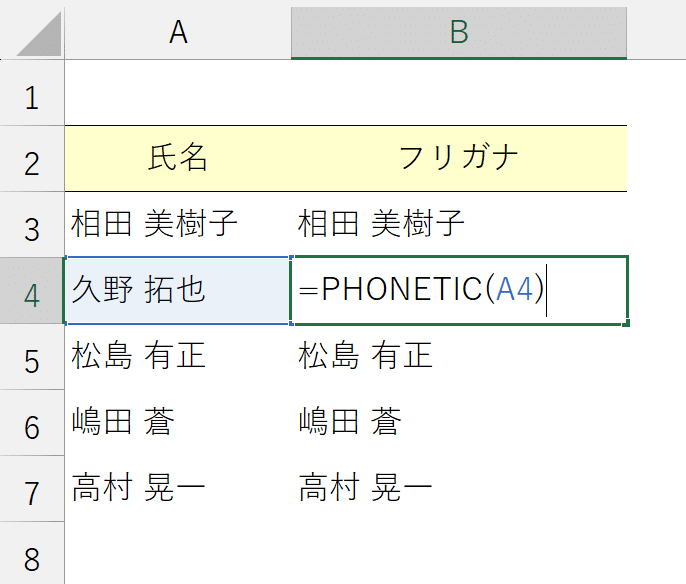Select cell A4 containing 久野 拓也
The image size is (686, 584).
click(178, 291)
